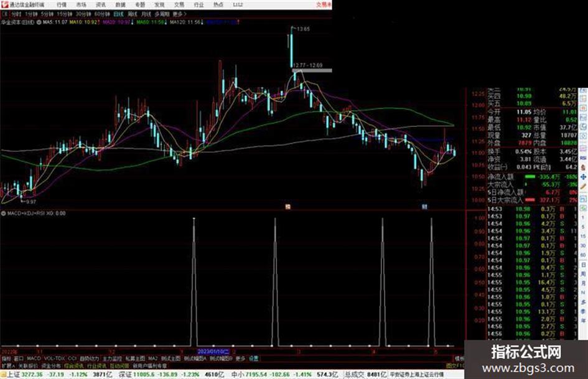
Task: Switch to 5-minute period in sidebar
Action: point(583,227)
